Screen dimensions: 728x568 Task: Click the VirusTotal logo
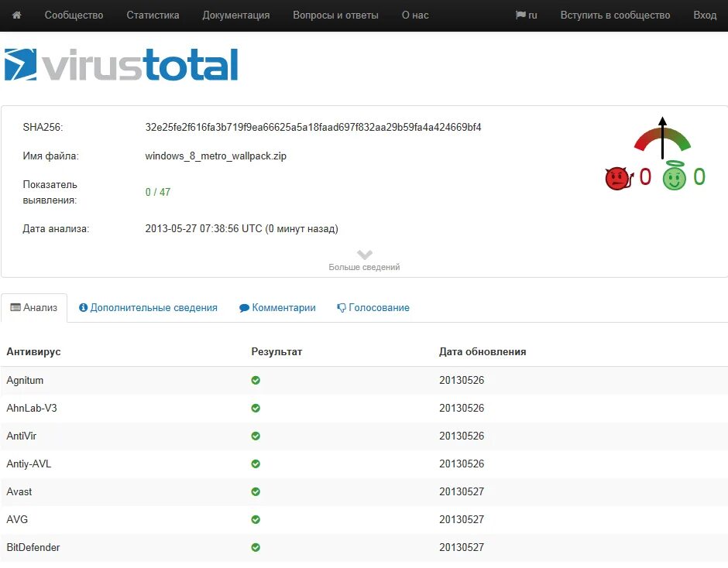point(121,64)
